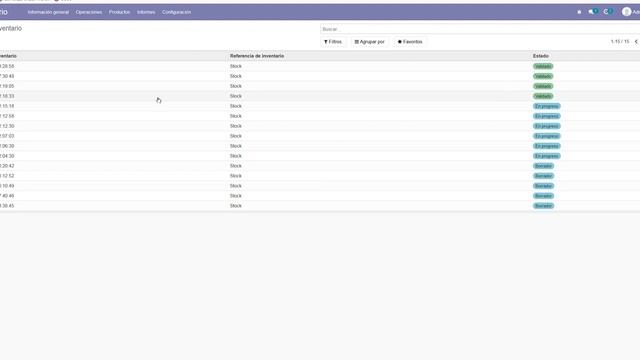Open the Stock reference in the 12:58 row
640x360 pixels.
point(236,116)
